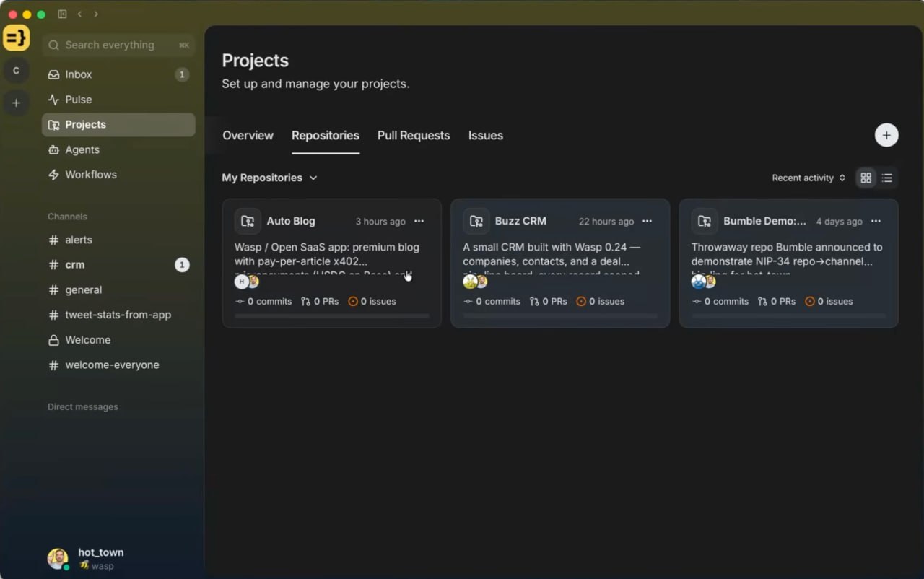Screen dimensions: 924x579
Task: Click the Auto Blog 0 PRs indicator
Action: click(320, 301)
